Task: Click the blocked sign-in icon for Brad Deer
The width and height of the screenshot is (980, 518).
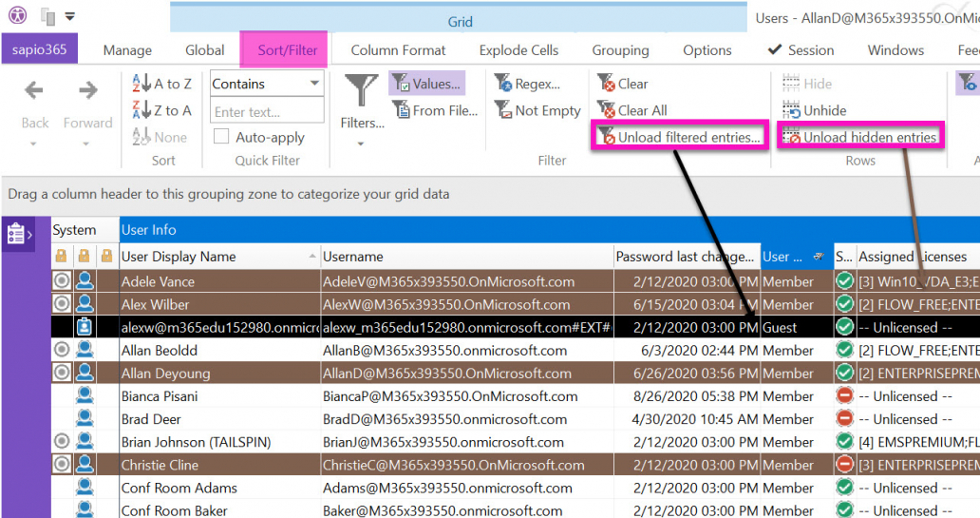Action: click(844, 418)
